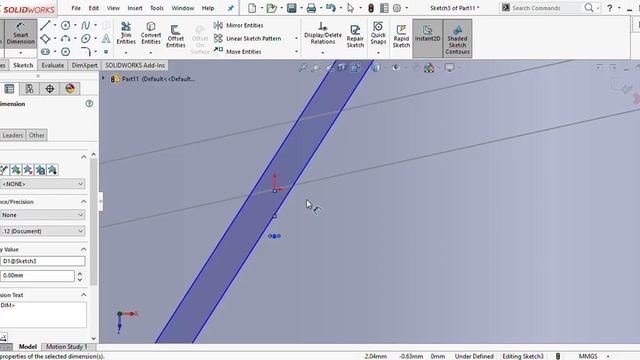Click the D1@Sketch3 name field

42,261
